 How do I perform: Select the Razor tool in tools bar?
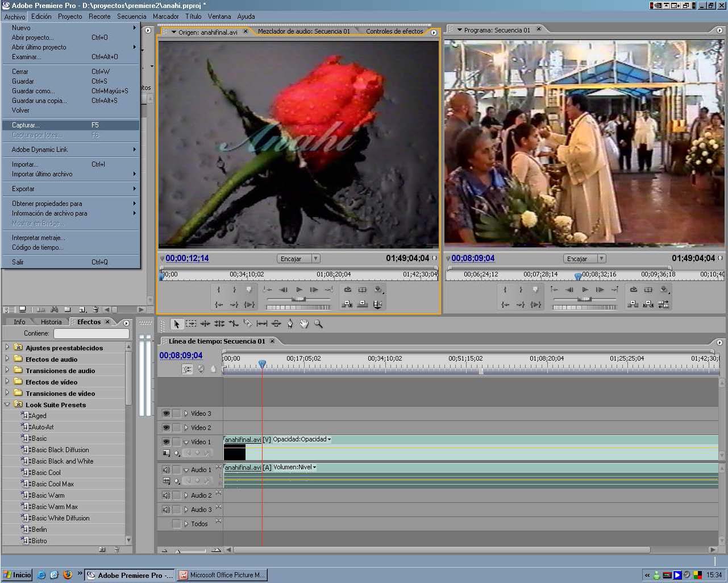pos(248,324)
